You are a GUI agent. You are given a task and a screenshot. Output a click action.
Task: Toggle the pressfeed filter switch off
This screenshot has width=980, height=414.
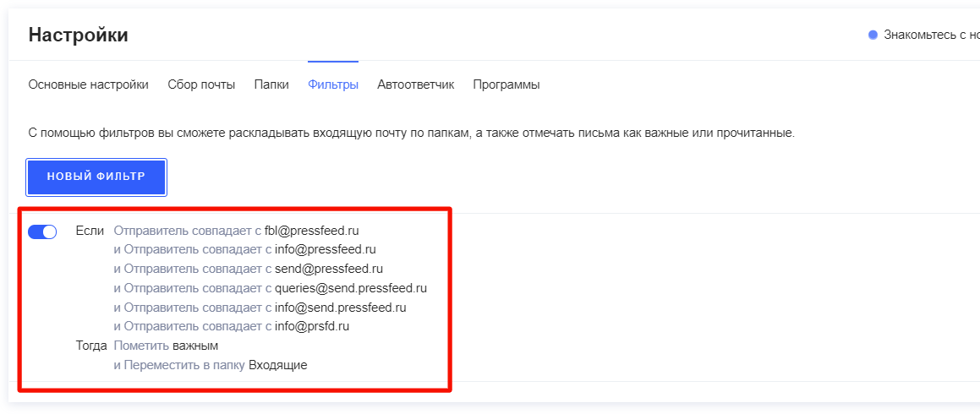[x=42, y=232]
